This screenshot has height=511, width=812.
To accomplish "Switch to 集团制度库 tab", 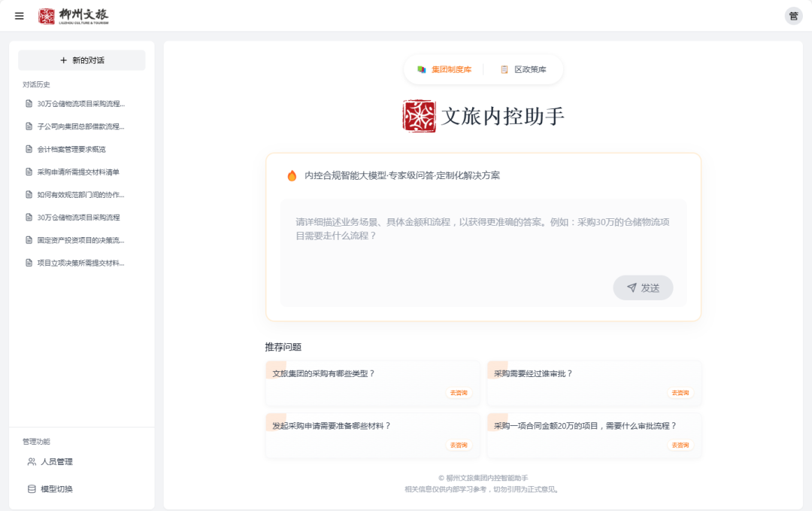I will tap(444, 69).
